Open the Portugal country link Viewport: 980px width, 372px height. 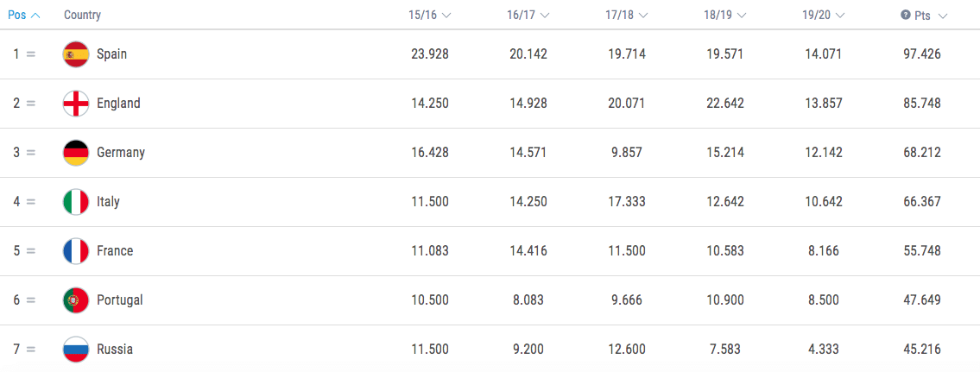point(119,300)
